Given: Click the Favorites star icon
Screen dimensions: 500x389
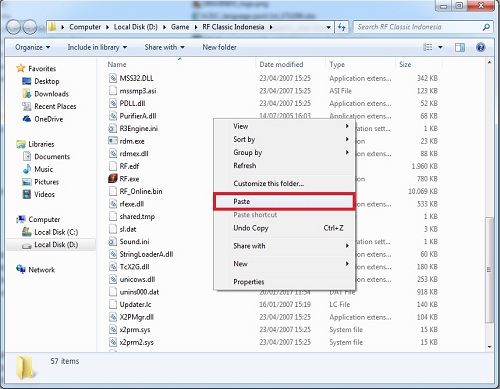Looking at the screenshot, I should coord(21,68).
